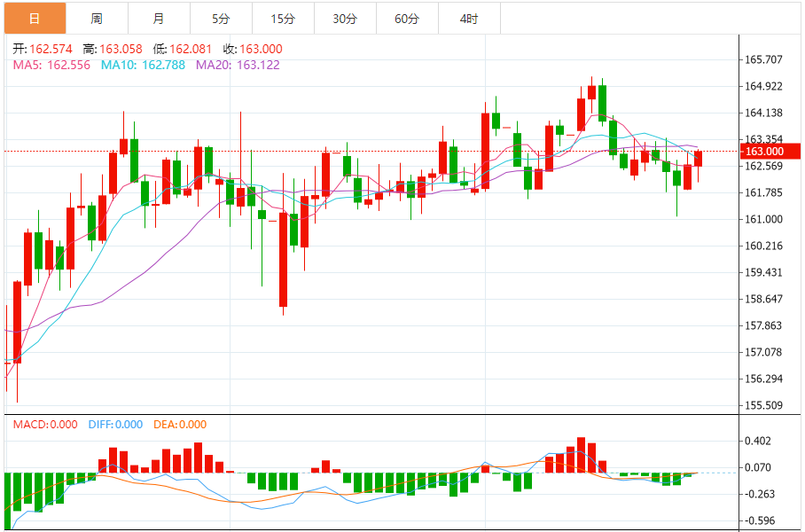Click the 159.431 price axis label
Screen dimensions: 805x532
763,272
